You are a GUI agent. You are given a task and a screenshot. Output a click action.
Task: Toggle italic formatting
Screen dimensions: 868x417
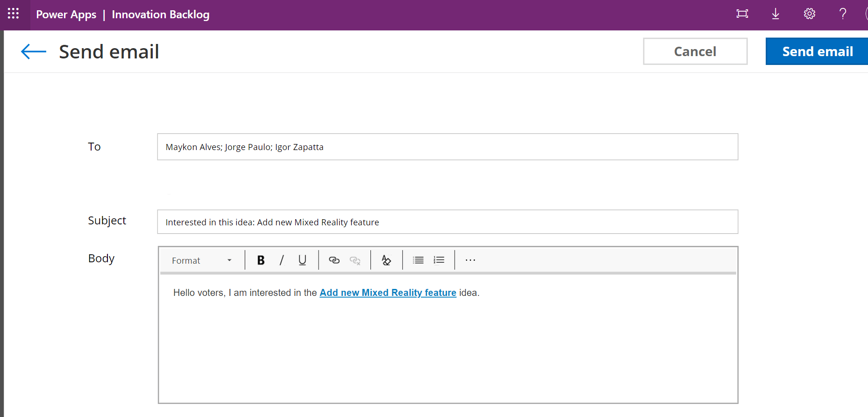pos(282,260)
